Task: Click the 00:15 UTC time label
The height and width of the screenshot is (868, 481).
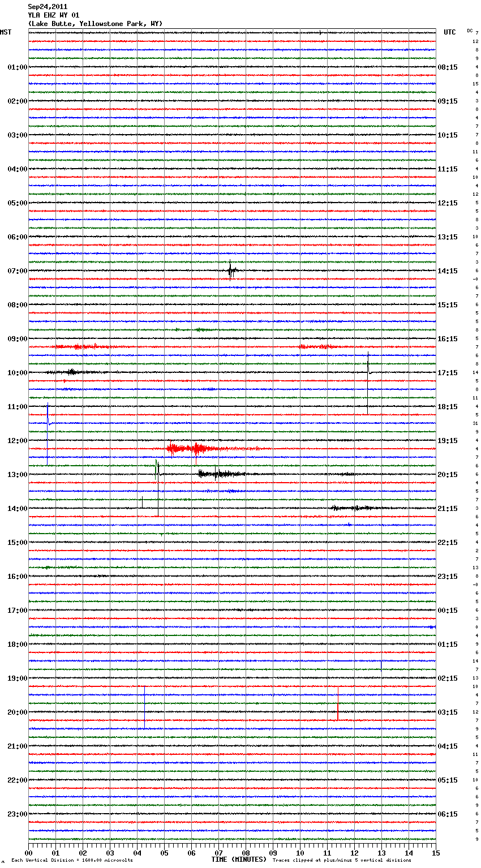Action: [448, 611]
